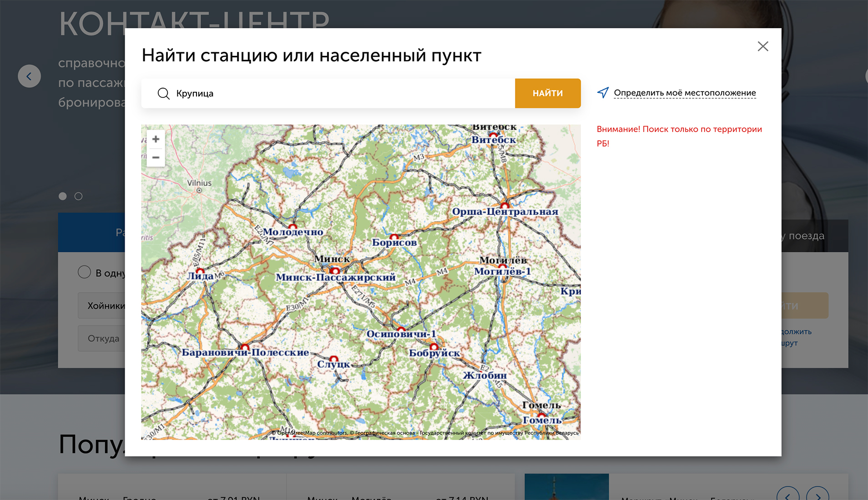The image size is (868, 500).
Task: Click the location arrow icon
Action: pyautogui.click(x=603, y=93)
